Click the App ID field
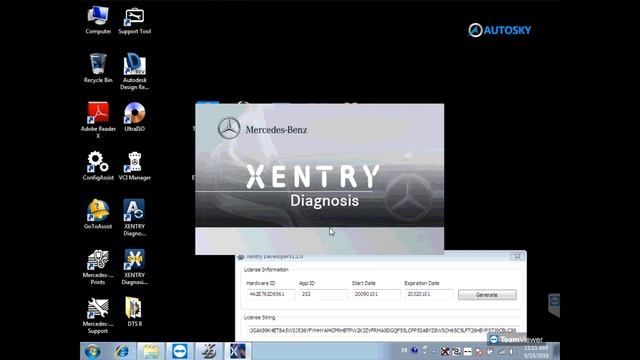The height and width of the screenshot is (360, 640). click(323, 294)
